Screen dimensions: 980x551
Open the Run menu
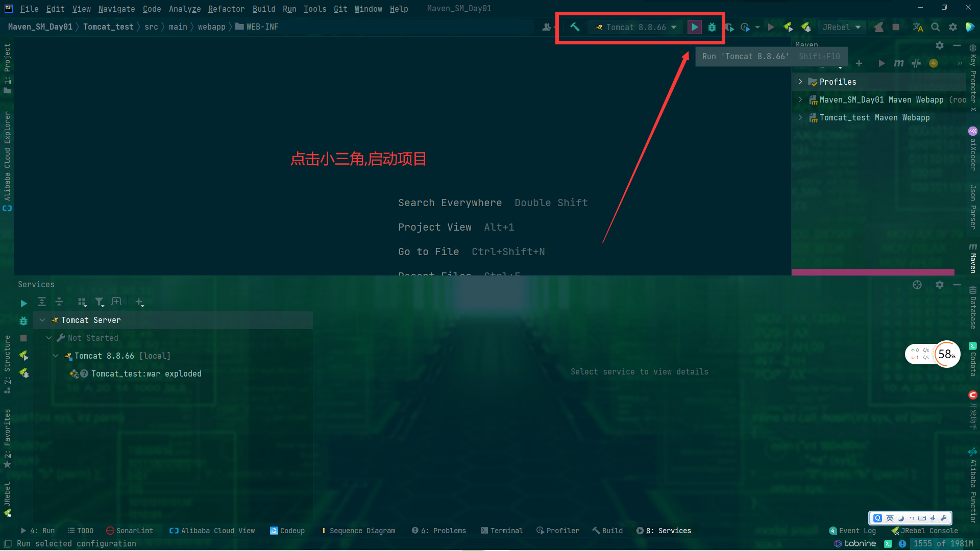(x=289, y=9)
